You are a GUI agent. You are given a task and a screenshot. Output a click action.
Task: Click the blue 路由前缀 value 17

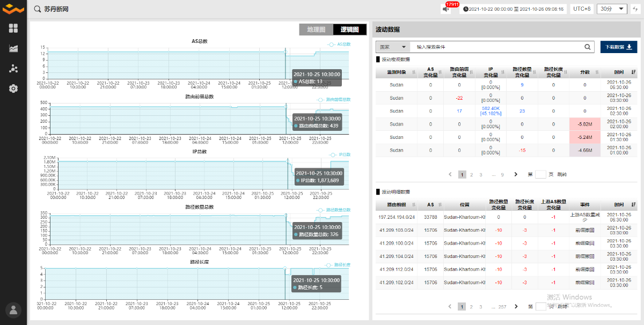459,111
